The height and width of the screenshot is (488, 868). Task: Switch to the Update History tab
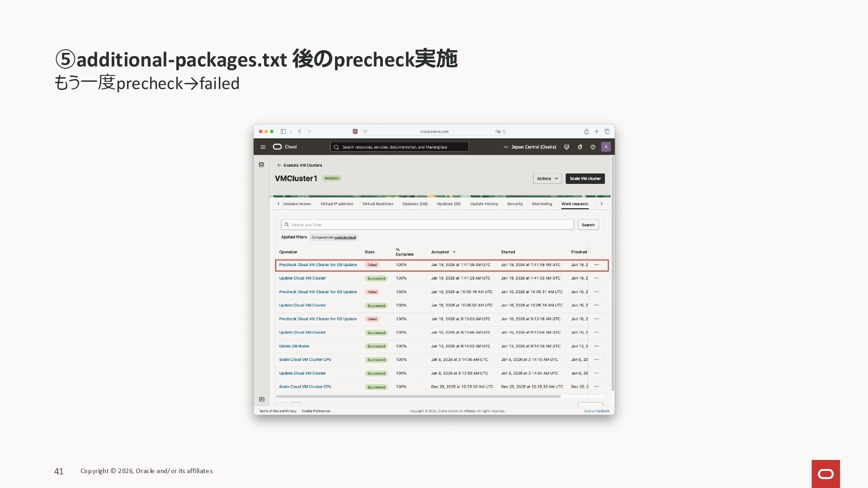(484, 204)
